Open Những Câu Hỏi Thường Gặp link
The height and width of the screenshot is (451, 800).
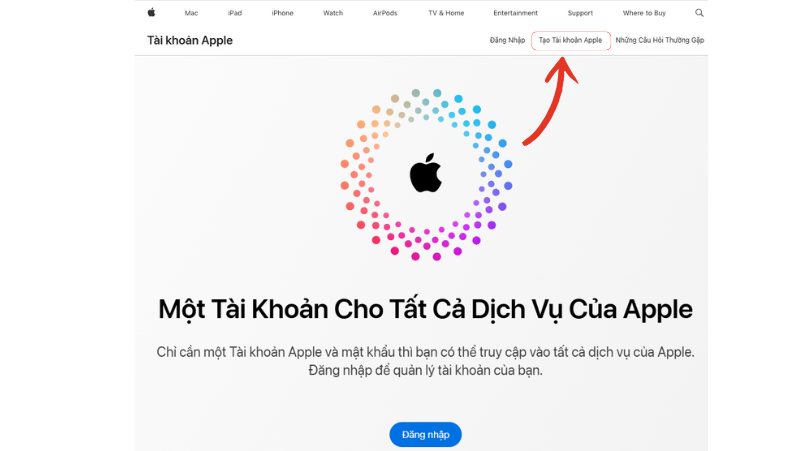coord(659,40)
